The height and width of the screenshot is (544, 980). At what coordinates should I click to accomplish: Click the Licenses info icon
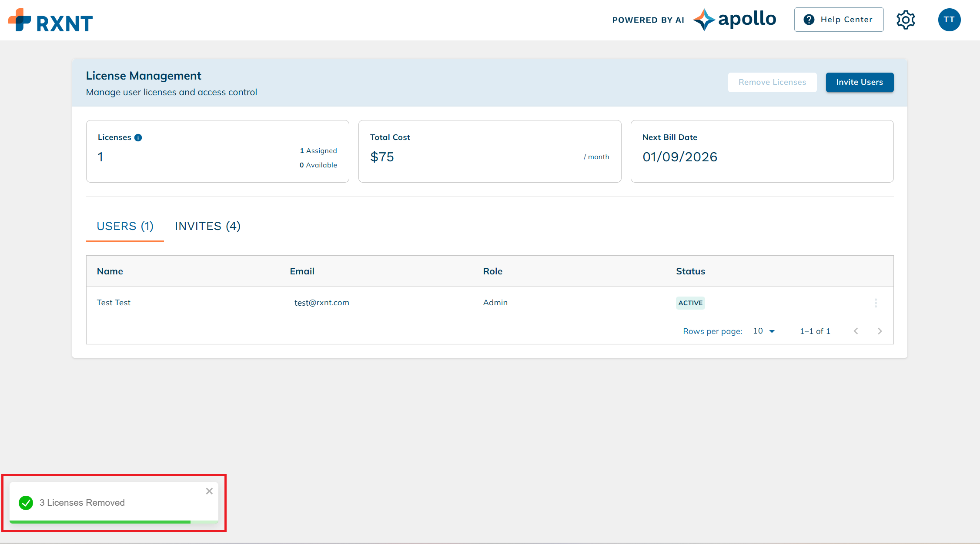click(x=138, y=137)
